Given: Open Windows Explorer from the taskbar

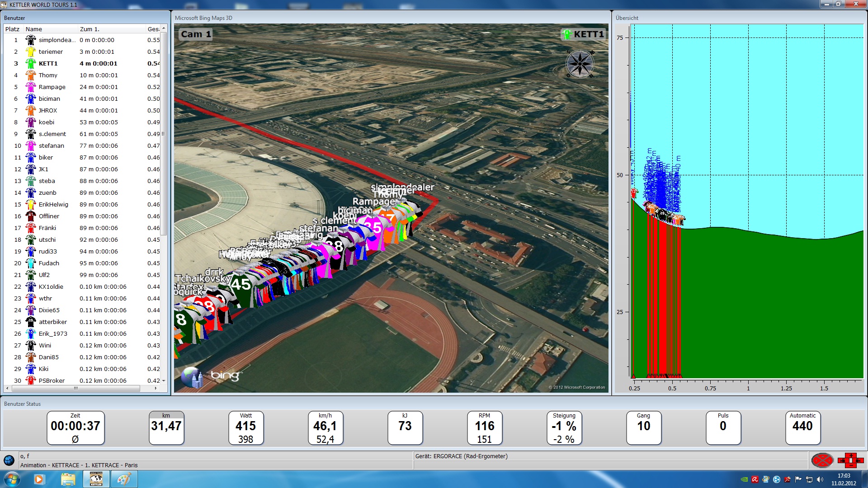Looking at the screenshot, I should click(x=68, y=479).
